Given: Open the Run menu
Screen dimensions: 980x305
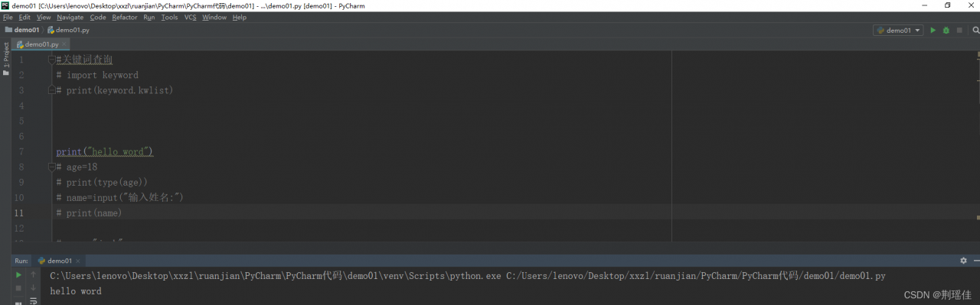Looking at the screenshot, I should pyautogui.click(x=149, y=17).
